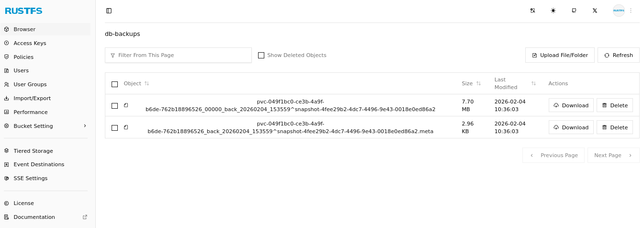
Task: Open the GitHub icon link
Action: tap(574, 11)
